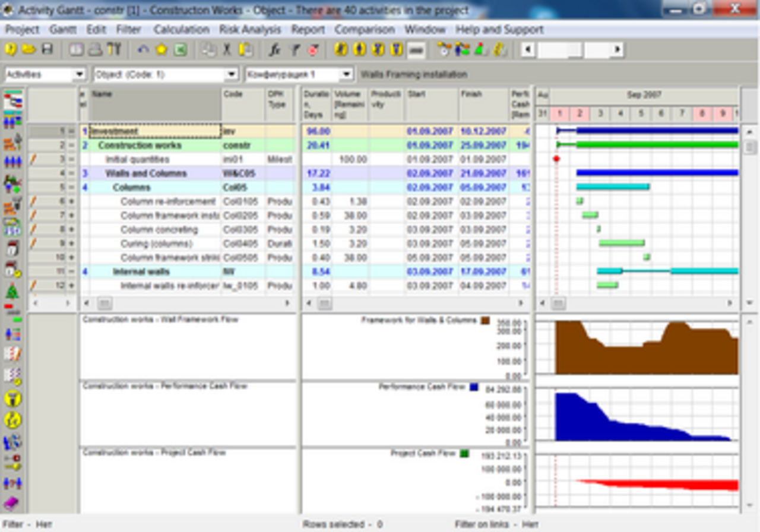Open the Risk Analysis menu
760x532 pixels.
(250, 29)
